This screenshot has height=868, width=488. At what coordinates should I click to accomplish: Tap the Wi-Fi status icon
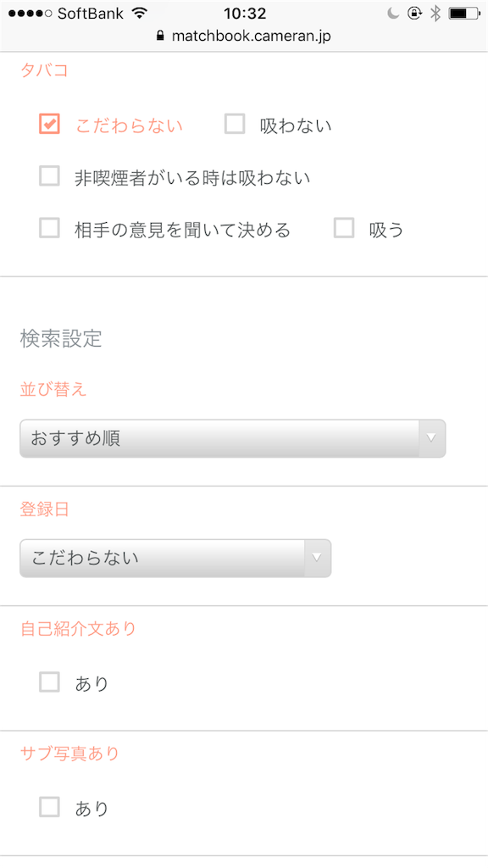point(141,14)
